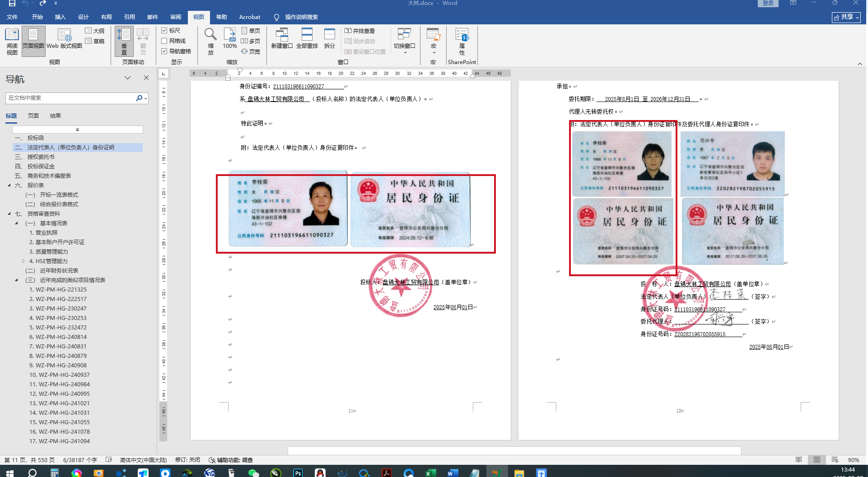Click the 共享 (Share) button
The width and height of the screenshot is (868, 477).
click(x=846, y=17)
